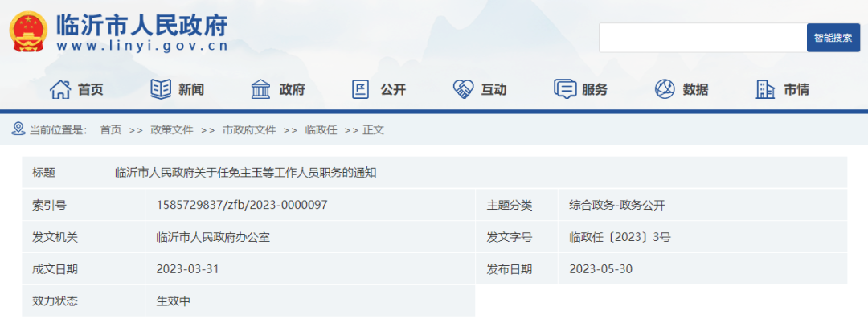Go to 首页 in the breadcrumb
This screenshot has height=327, width=868.
(110, 130)
